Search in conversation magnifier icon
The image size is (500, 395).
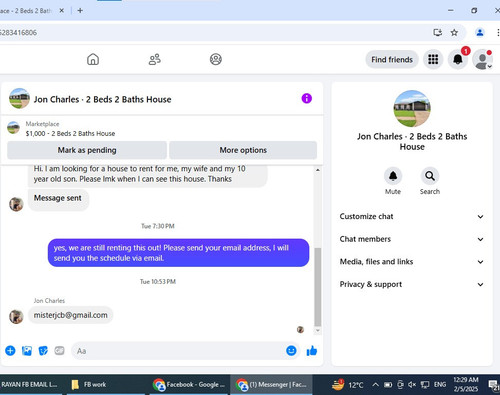pos(430,176)
